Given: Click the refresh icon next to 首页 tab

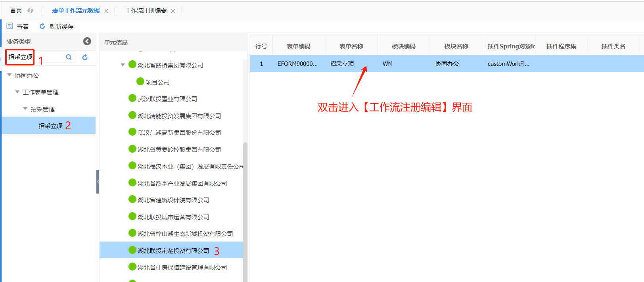Looking at the screenshot, I should [x=31, y=11].
